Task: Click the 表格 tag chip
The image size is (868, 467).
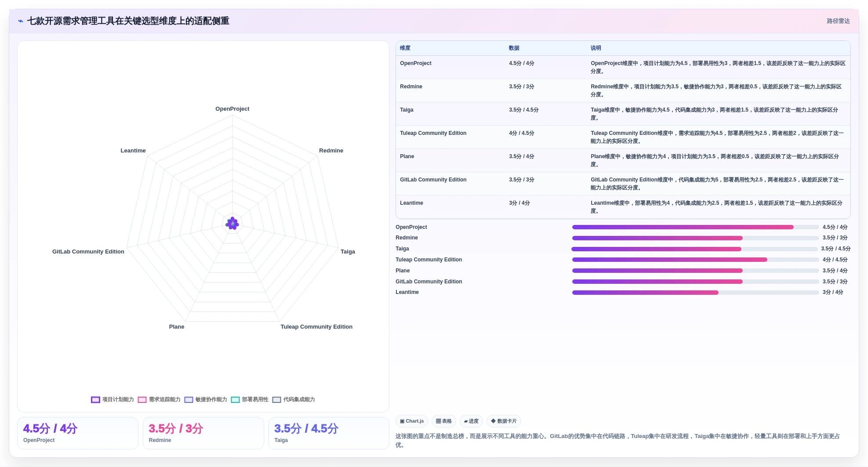Action: (444, 421)
